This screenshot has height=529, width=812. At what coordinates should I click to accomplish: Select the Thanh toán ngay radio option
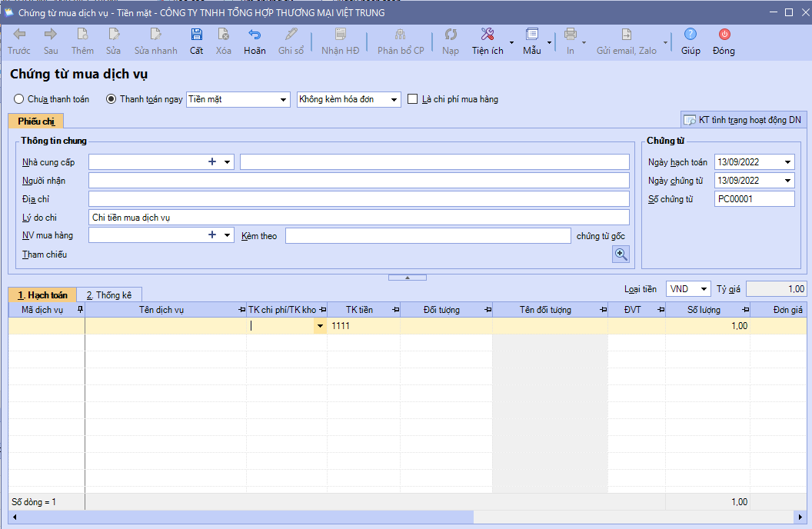pos(111,99)
